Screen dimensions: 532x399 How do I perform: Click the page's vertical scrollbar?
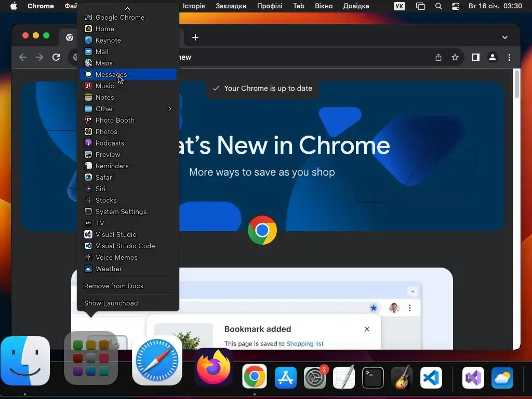tap(517, 84)
